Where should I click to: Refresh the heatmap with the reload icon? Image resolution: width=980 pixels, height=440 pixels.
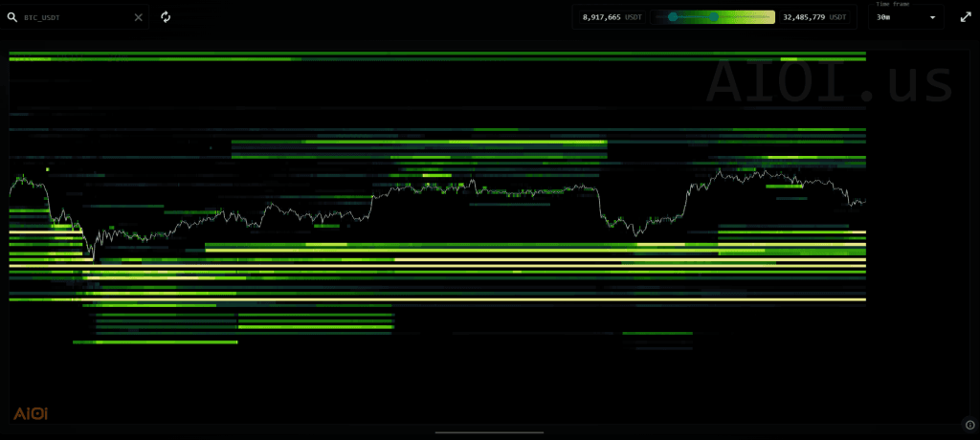coord(166,17)
